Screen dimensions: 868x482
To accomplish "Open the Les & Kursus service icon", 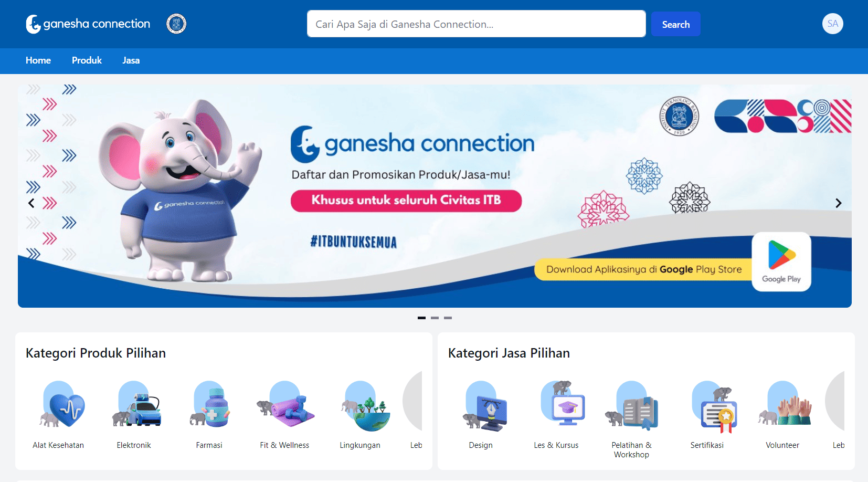I will [x=563, y=403].
